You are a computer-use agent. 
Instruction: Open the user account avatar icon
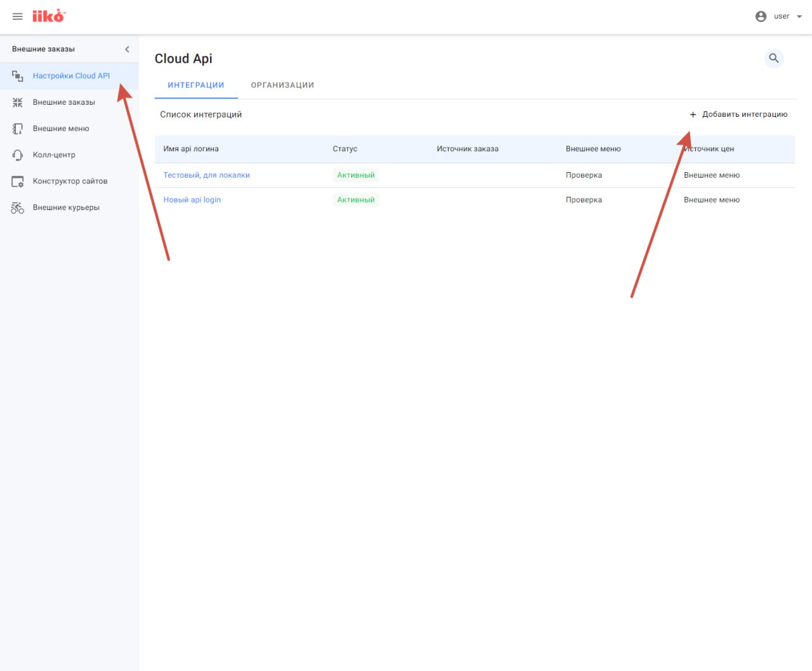coord(761,17)
